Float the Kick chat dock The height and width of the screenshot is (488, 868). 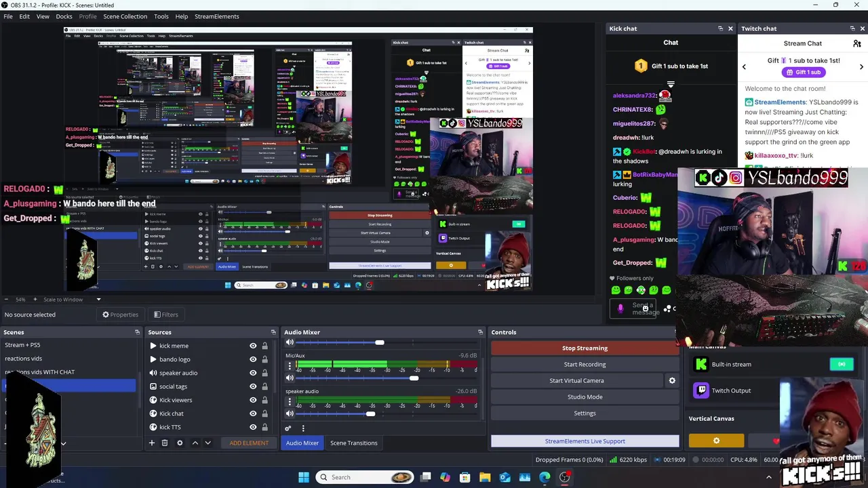(x=720, y=28)
